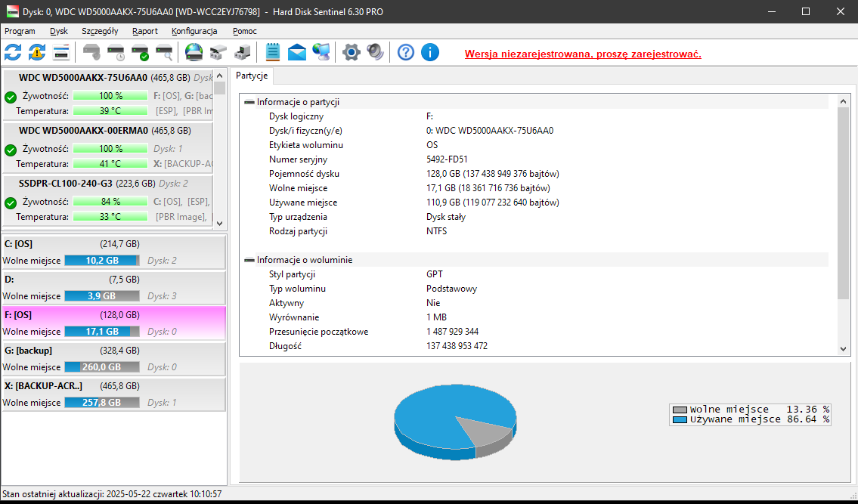
Task: Open settings with the gear icon
Action: point(351,52)
